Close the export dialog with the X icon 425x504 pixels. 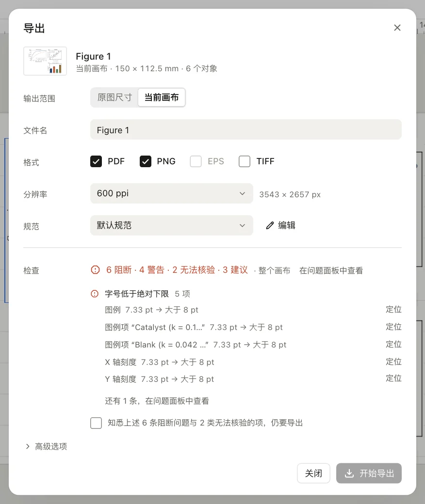point(397,28)
